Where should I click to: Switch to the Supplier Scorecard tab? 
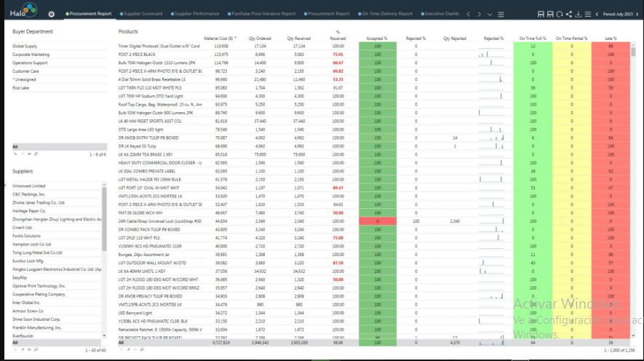pos(141,14)
